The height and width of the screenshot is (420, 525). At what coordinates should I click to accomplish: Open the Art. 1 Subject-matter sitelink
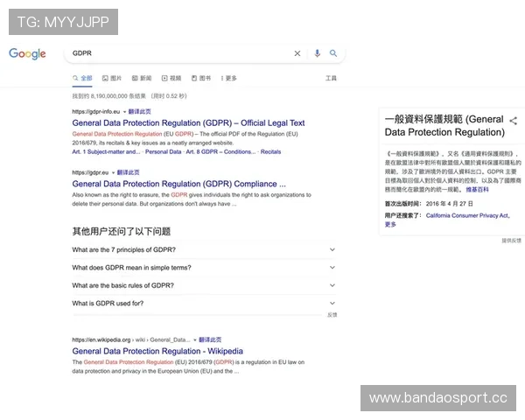(106, 151)
